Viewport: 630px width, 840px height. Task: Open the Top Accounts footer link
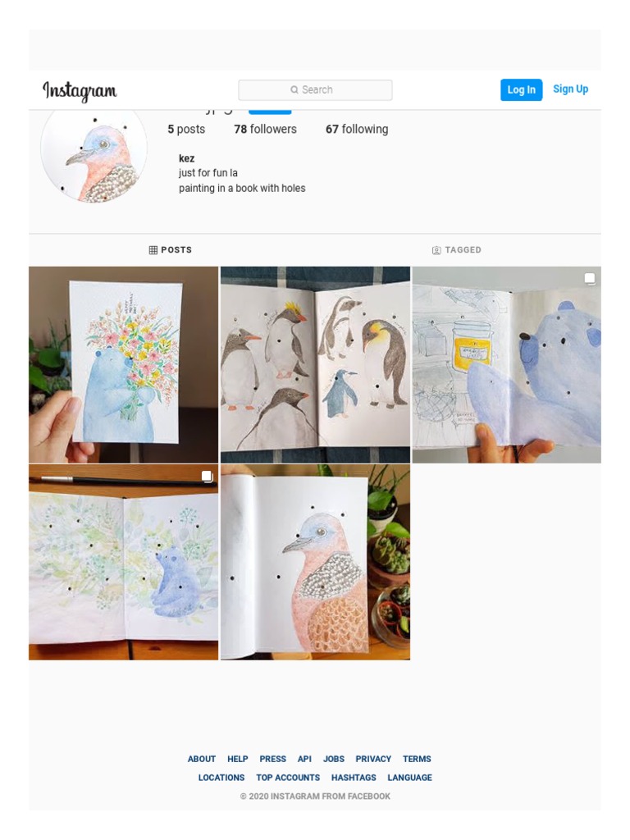[x=288, y=778]
